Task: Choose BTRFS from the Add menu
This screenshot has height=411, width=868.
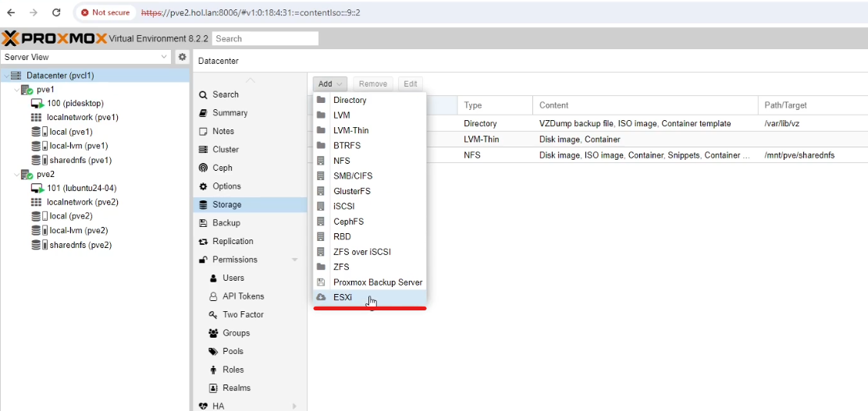Action: point(369,146)
